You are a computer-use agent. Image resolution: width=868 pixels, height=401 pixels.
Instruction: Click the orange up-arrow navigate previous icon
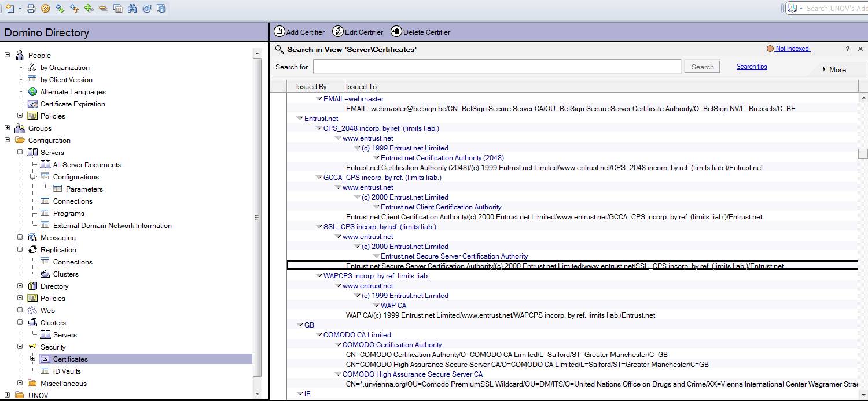pyautogui.click(x=75, y=8)
